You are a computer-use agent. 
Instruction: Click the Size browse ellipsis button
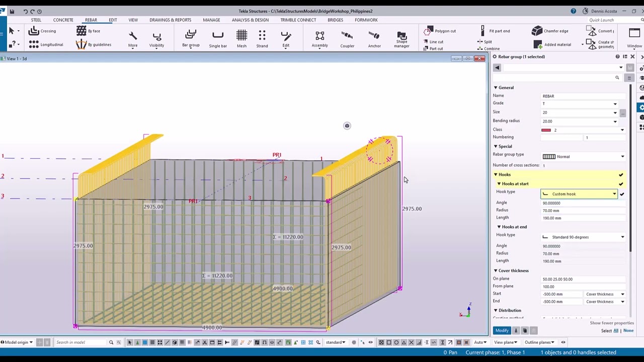coord(623,113)
